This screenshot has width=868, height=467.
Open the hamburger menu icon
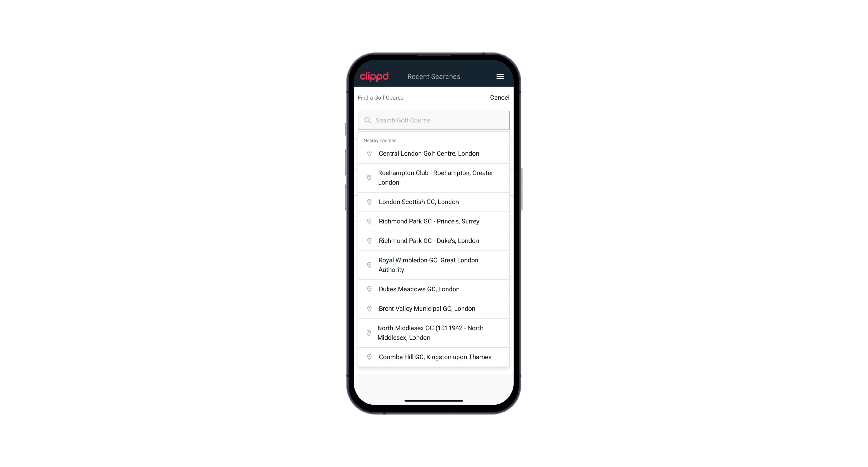pos(500,76)
